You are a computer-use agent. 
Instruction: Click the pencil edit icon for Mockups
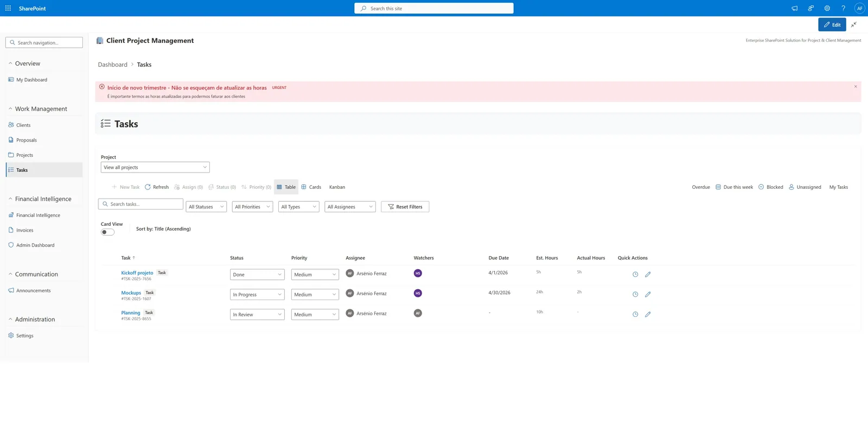point(648,294)
